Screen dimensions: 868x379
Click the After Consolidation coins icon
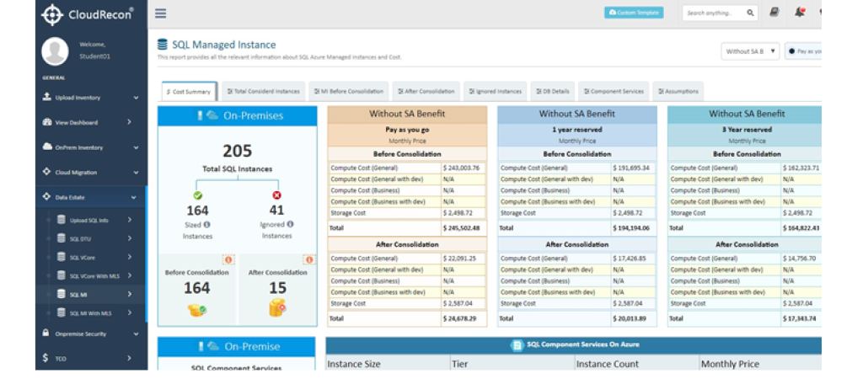pyautogui.click(x=277, y=307)
